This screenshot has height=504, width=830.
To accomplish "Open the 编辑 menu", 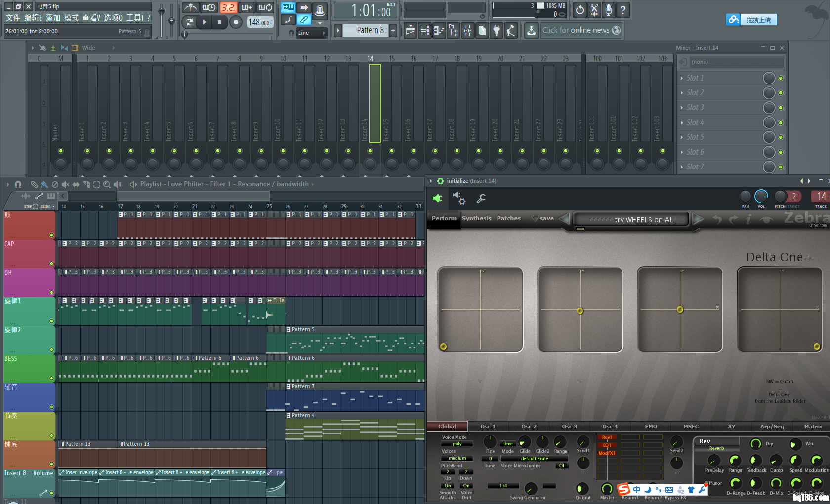I will point(33,18).
